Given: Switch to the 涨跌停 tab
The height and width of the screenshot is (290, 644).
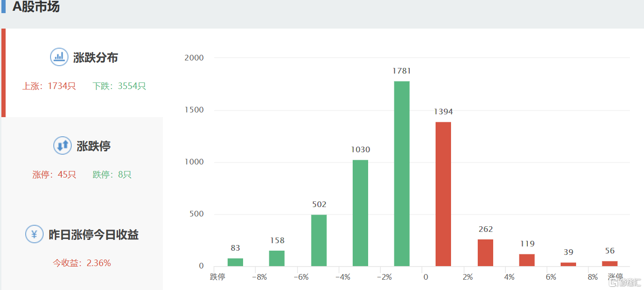Looking at the screenshot, I should coord(93,146).
